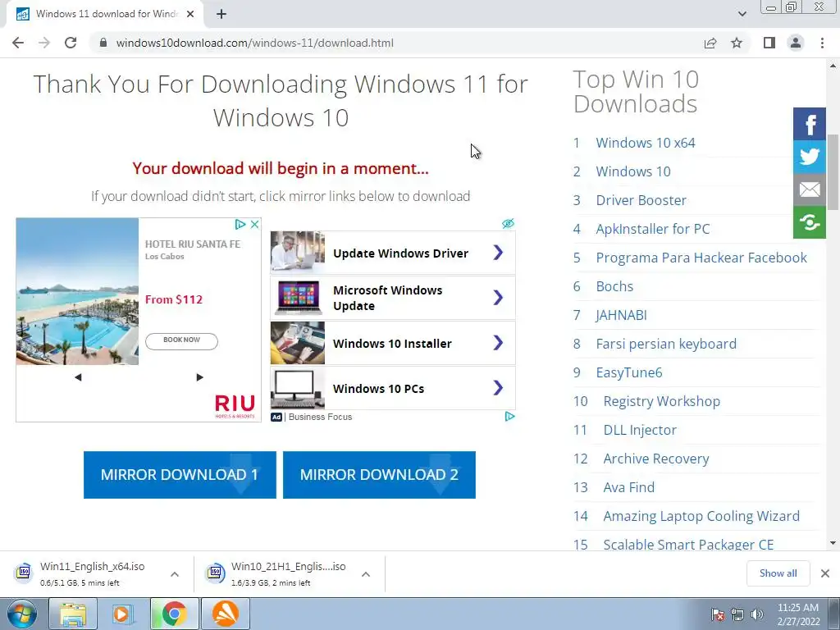This screenshot has height=630, width=840.
Task: Open the Windows 10 PCs ad
Action: pos(393,388)
